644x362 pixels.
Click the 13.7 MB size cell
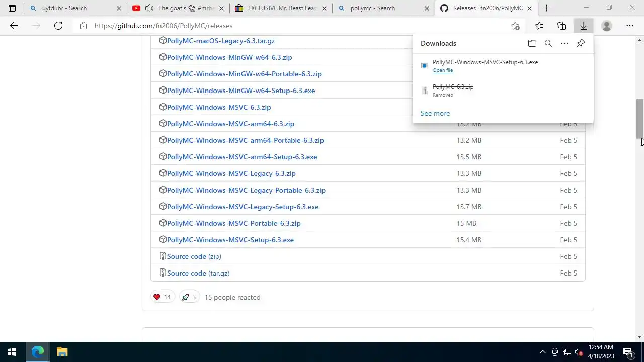pos(469,207)
